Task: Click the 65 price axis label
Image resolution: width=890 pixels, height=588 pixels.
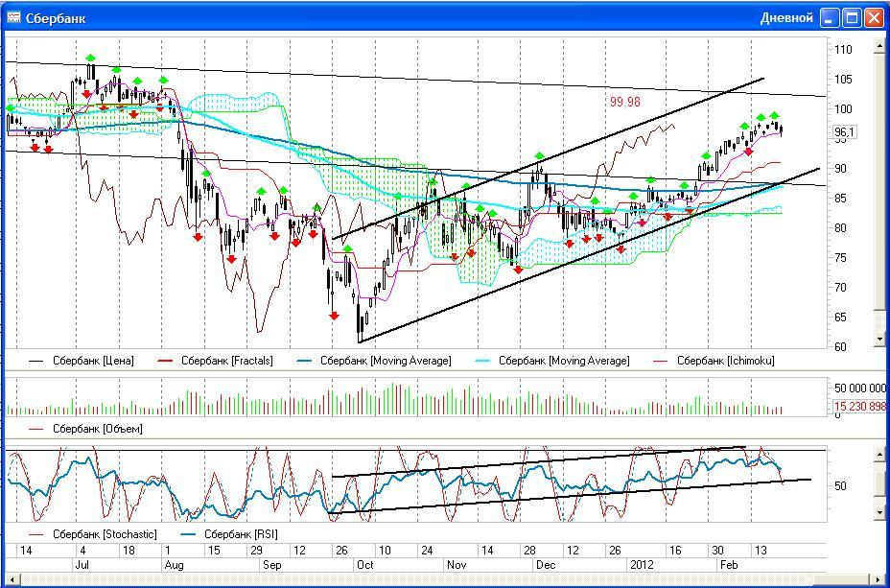Action: click(x=843, y=318)
